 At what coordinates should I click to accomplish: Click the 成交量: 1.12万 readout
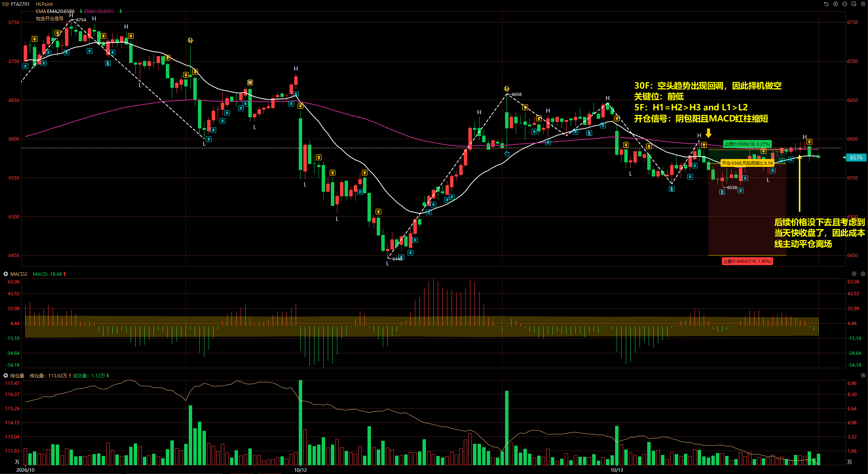pyautogui.click(x=89, y=375)
